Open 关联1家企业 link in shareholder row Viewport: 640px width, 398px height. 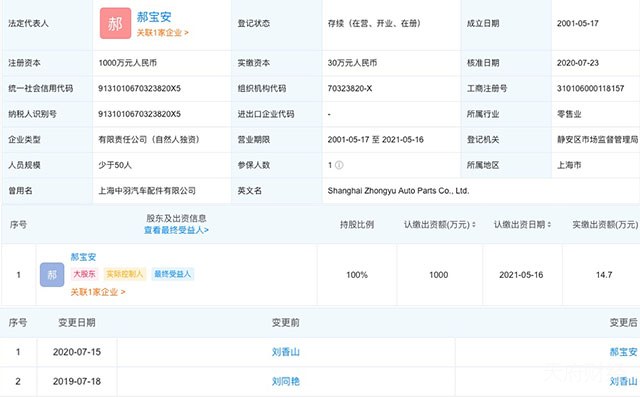click(x=98, y=292)
